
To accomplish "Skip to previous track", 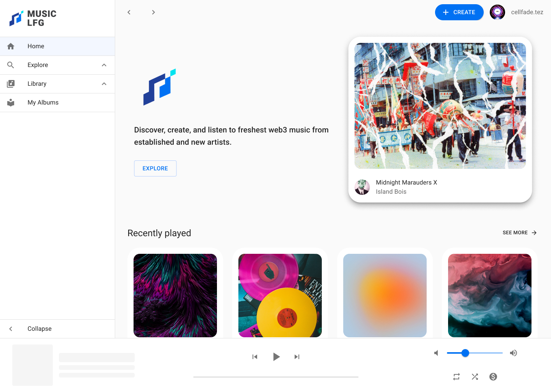I will 255,357.
